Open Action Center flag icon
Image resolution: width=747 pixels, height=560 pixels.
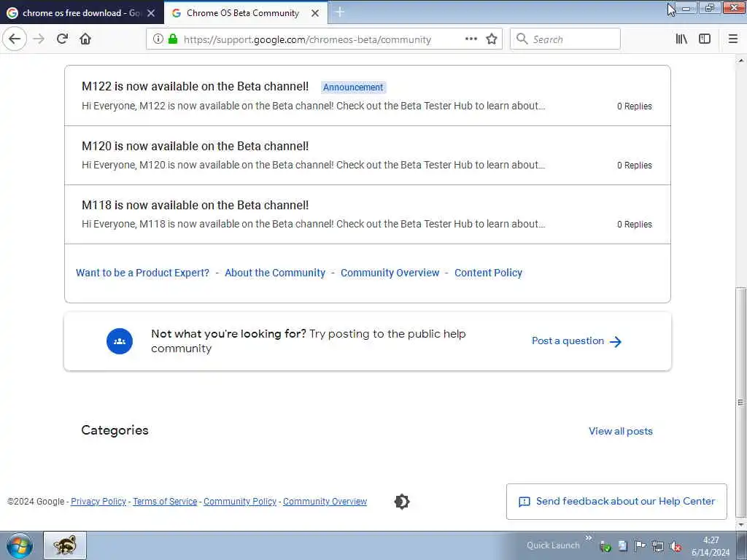click(x=640, y=547)
